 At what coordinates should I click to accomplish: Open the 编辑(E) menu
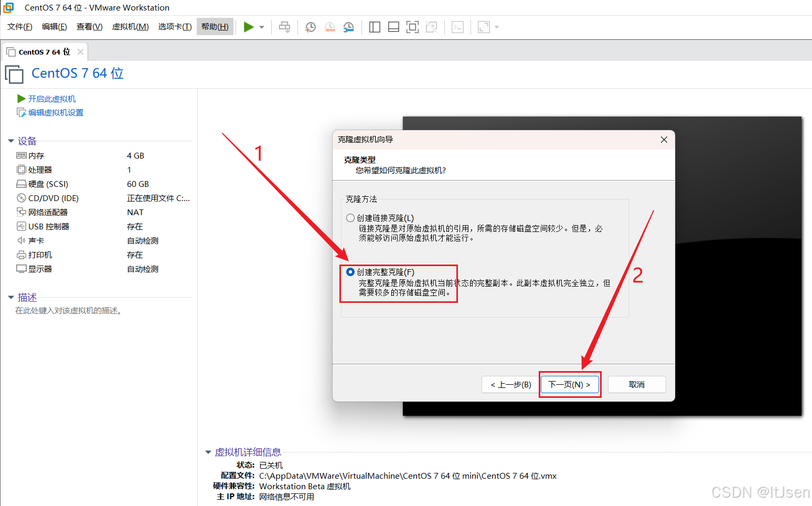pyautogui.click(x=55, y=27)
